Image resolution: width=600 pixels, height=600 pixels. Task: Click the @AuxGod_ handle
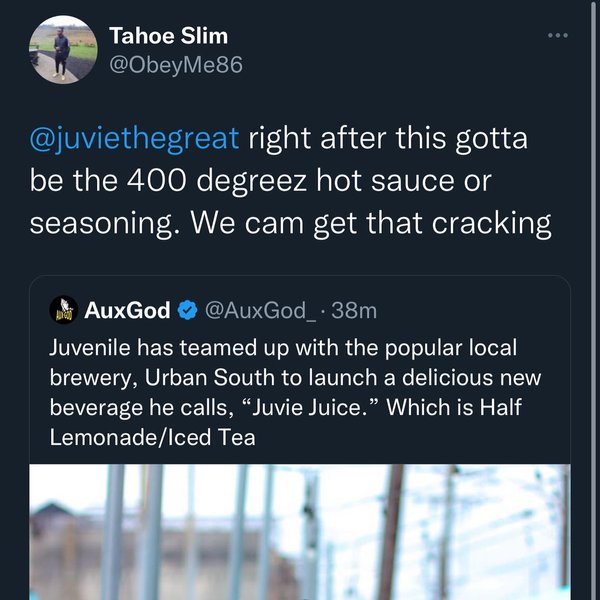[x=260, y=310]
